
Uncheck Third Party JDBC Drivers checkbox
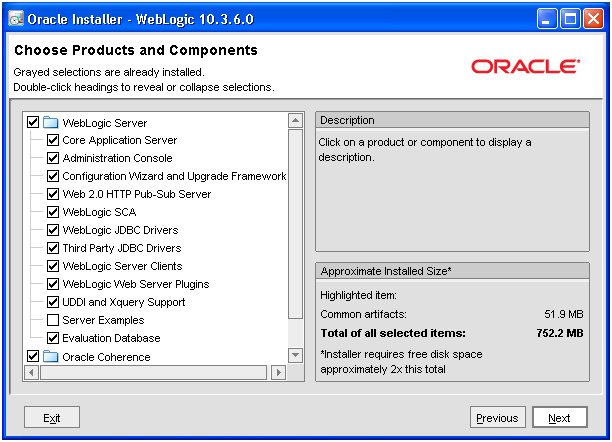point(53,248)
